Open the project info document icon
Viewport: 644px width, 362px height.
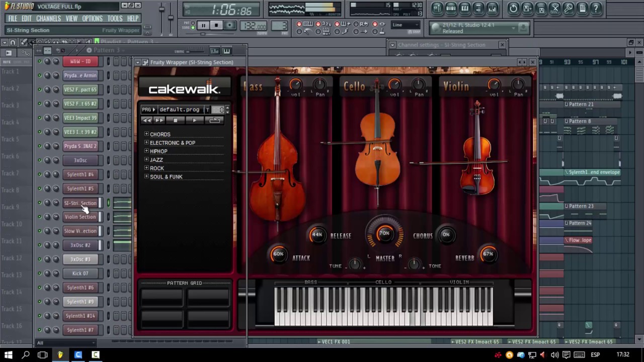[x=582, y=8]
